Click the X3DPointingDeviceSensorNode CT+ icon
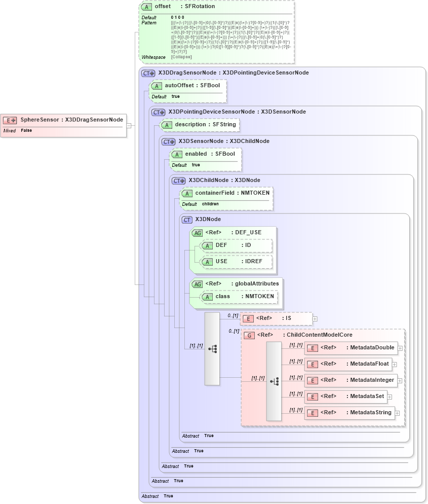This screenshot has width=428, height=504. click(x=159, y=112)
